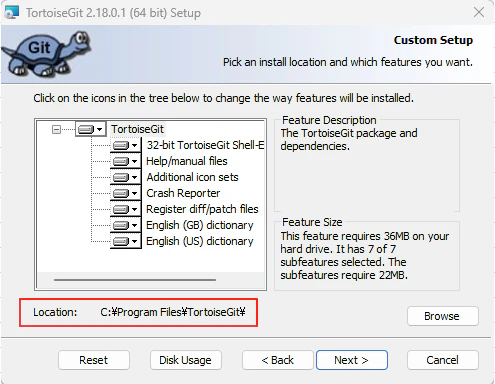Open Disk Usage information
This screenshot has height=384, width=495.
click(x=186, y=360)
